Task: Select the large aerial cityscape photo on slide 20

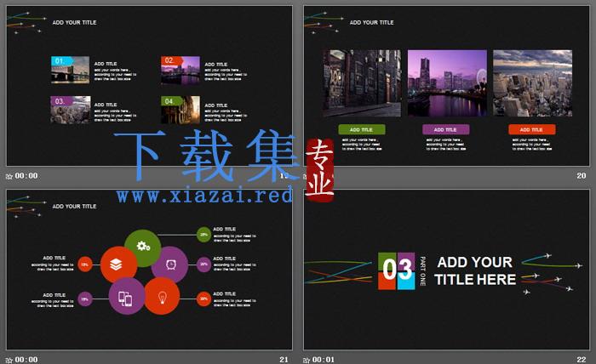Action: pos(532,83)
